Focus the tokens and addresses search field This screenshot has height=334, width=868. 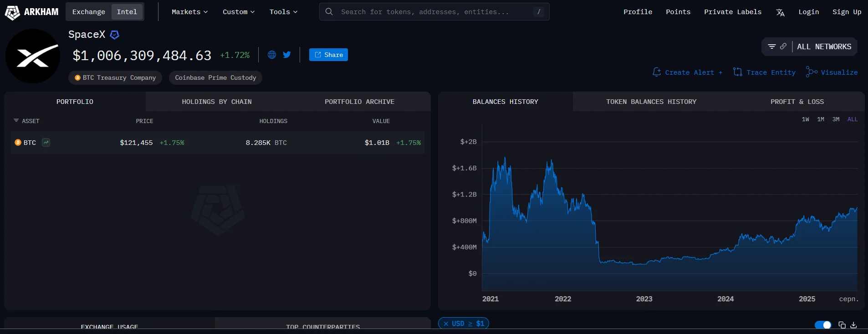click(434, 12)
